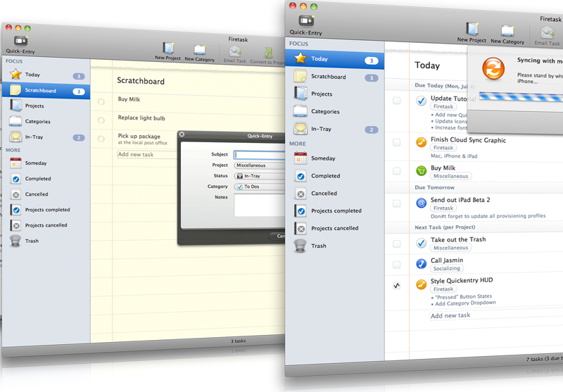The height and width of the screenshot is (392, 563).
Task: Click Email Task icon in right window toolbar
Action: 548,33
